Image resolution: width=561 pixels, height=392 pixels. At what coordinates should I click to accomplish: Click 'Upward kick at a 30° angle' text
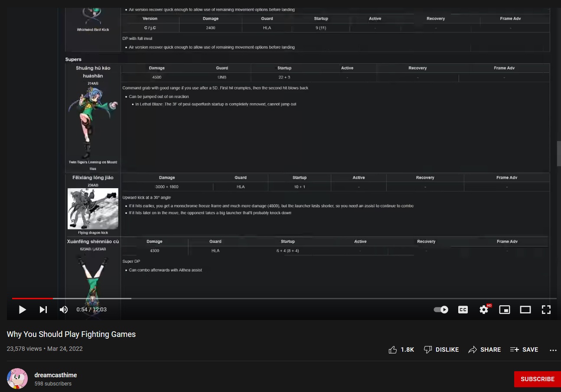click(x=147, y=198)
